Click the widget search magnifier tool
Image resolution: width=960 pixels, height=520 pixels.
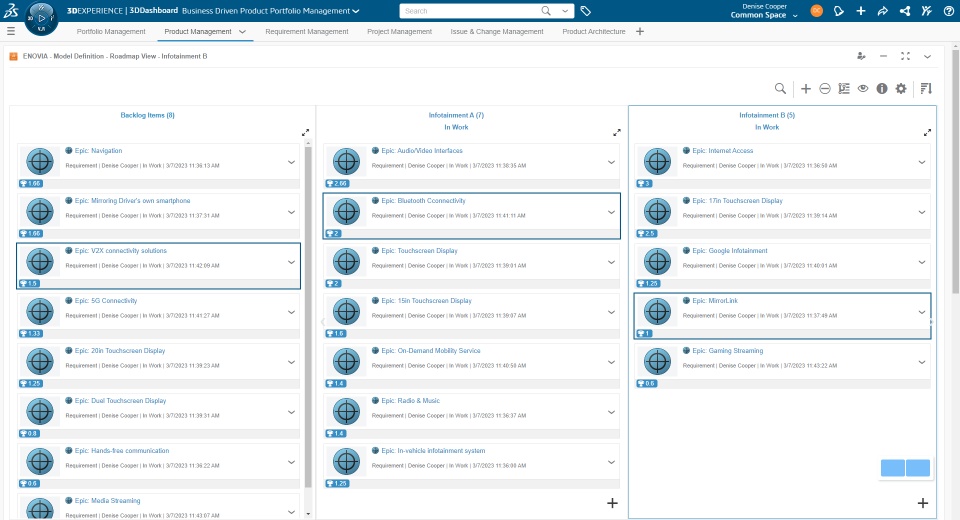[x=780, y=89]
